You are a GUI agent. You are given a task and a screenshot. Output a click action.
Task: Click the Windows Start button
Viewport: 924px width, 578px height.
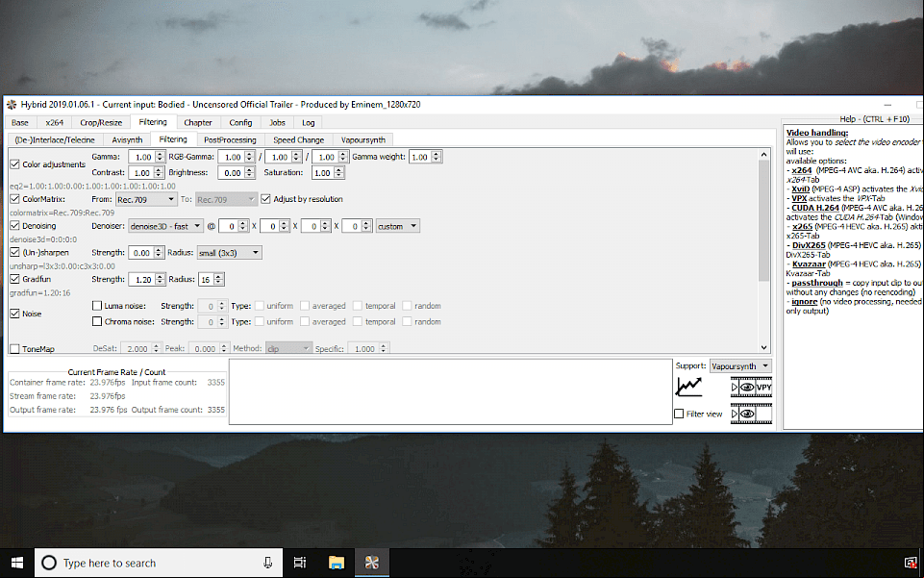(17, 563)
